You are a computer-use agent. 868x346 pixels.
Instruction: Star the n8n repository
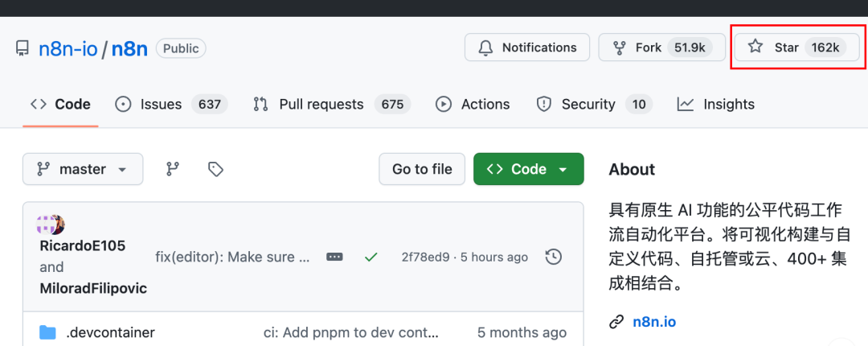[795, 47]
